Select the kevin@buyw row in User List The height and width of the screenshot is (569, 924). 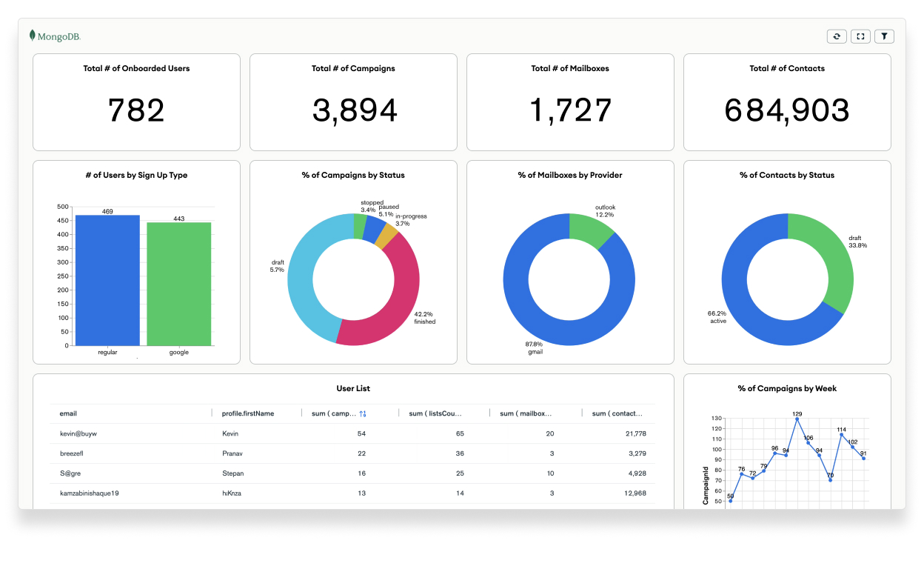(x=352, y=433)
